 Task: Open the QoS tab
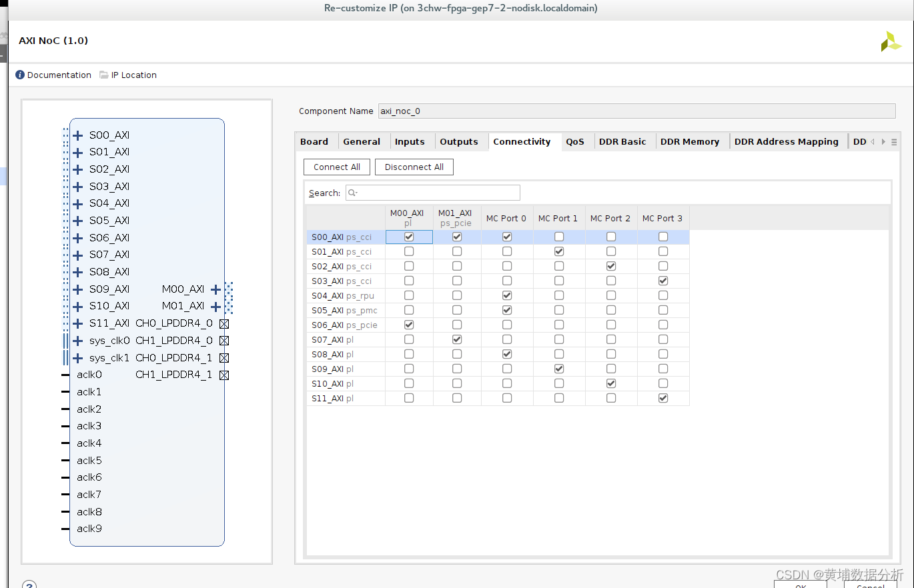point(575,141)
